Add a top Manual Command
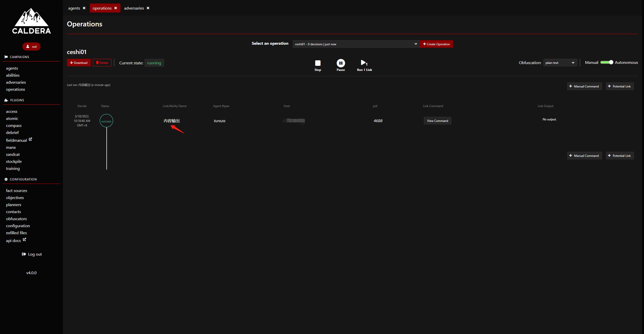644x334 pixels. pos(584,86)
